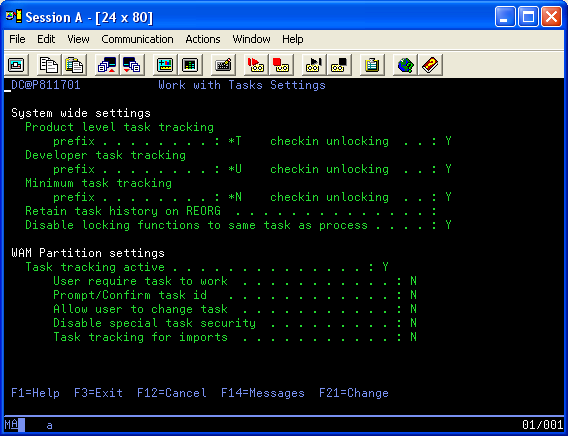Click the F3=Exit function key
This screenshot has height=436, width=568.
point(99,393)
